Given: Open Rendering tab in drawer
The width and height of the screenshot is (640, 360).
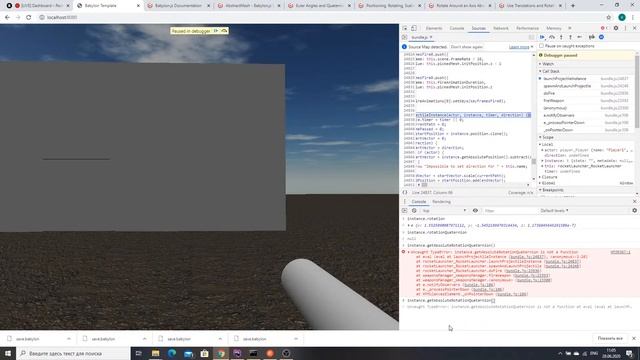Looking at the screenshot, I should click(x=441, y=202).
